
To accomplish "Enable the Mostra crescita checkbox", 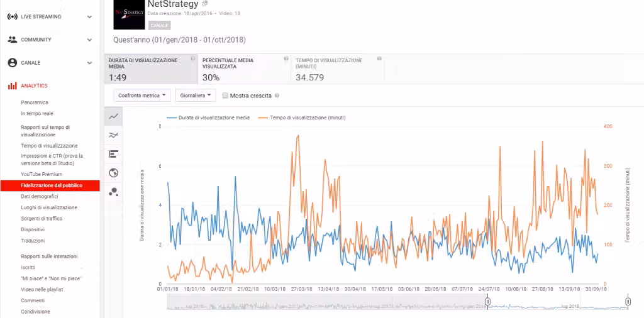I will pyautogui.click(x=225, y=96).
